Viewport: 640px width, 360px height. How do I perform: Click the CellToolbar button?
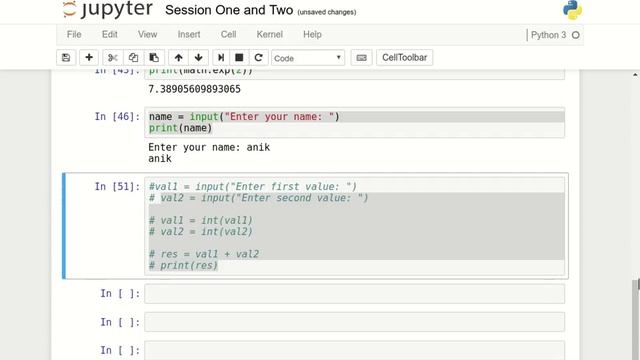pos(404,58)
